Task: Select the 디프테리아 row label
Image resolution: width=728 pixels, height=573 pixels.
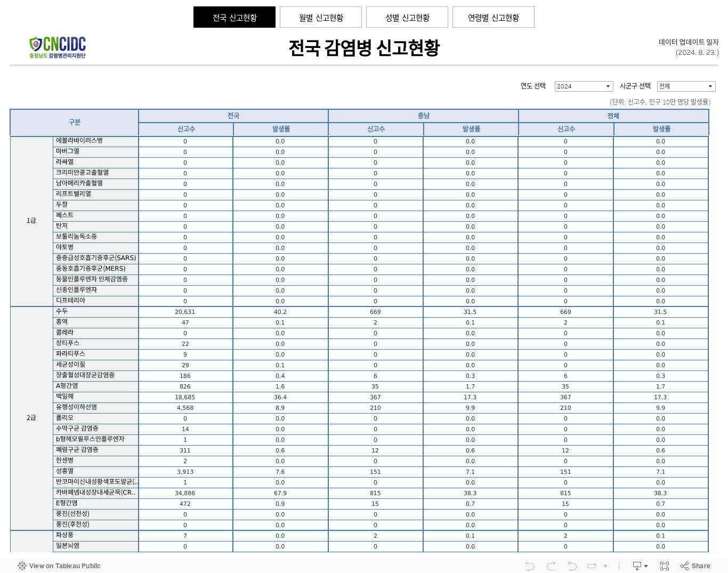Action: click(96, 301)
